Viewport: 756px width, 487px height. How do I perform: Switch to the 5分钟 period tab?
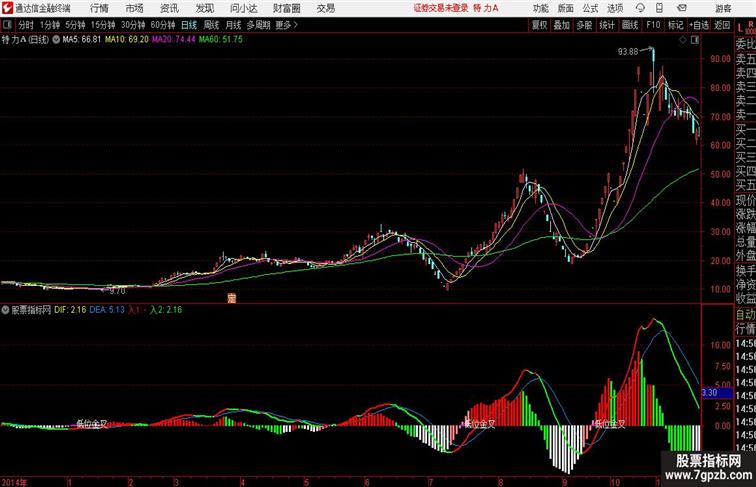click(75, 25)
